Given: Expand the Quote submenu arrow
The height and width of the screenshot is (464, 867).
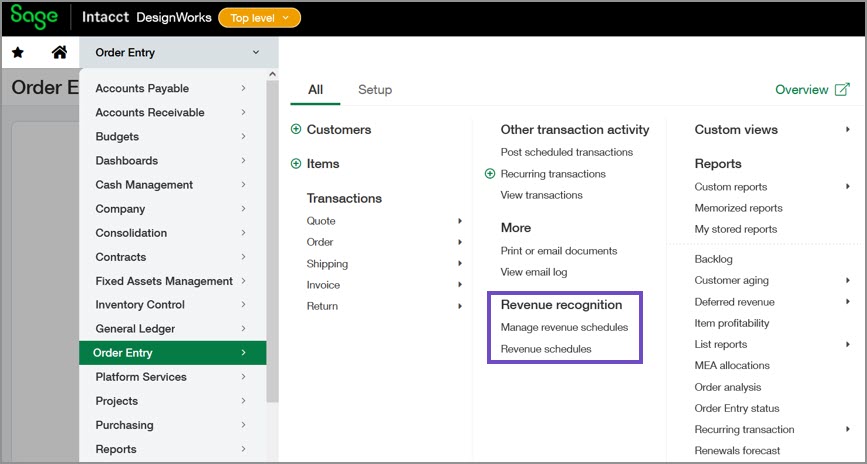Looking at the screenshot, I should (x=460, y=221).
